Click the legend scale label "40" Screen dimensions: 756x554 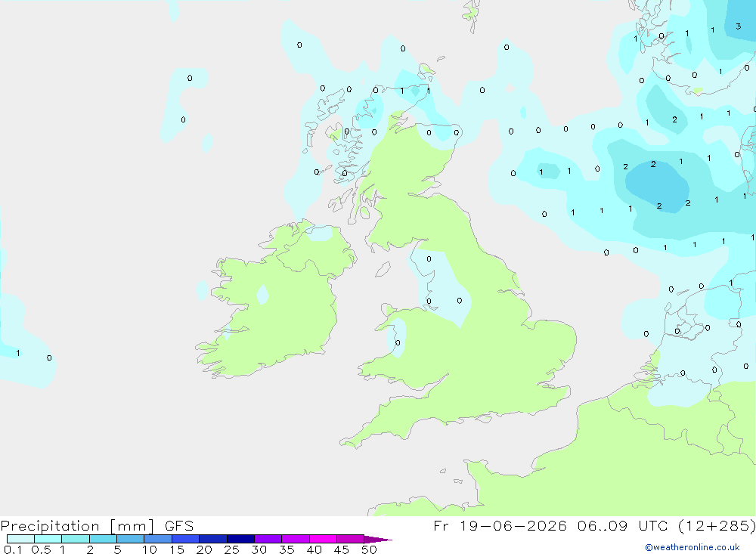point(314,549)
